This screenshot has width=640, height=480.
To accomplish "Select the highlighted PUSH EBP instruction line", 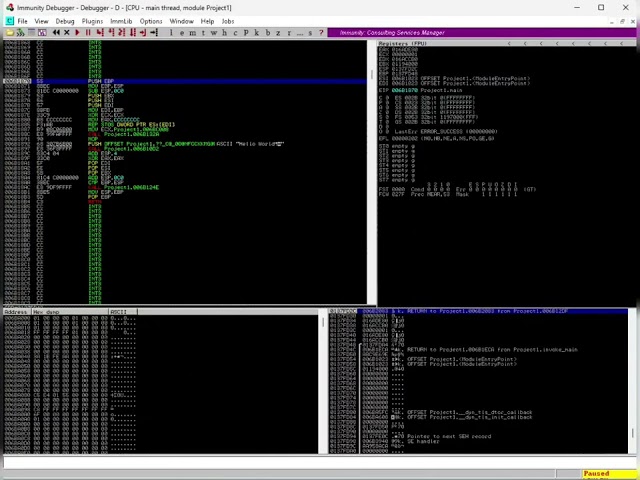I will (x=184, y=81).
